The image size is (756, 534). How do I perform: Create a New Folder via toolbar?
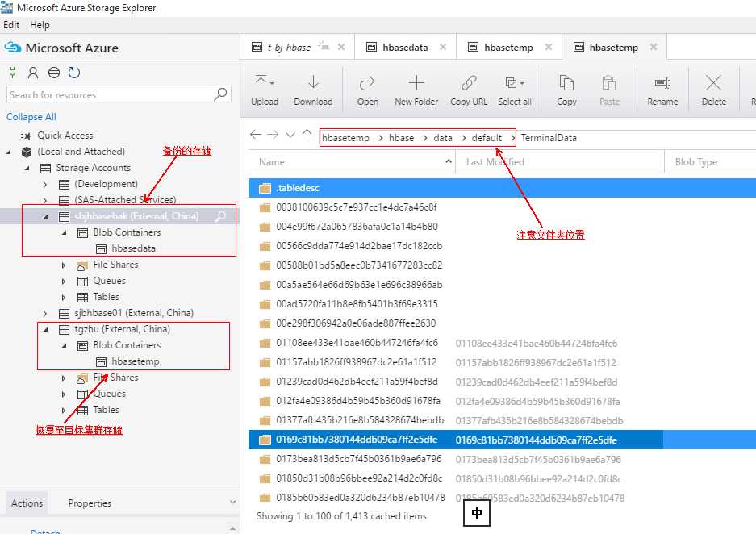pos(416,90)
